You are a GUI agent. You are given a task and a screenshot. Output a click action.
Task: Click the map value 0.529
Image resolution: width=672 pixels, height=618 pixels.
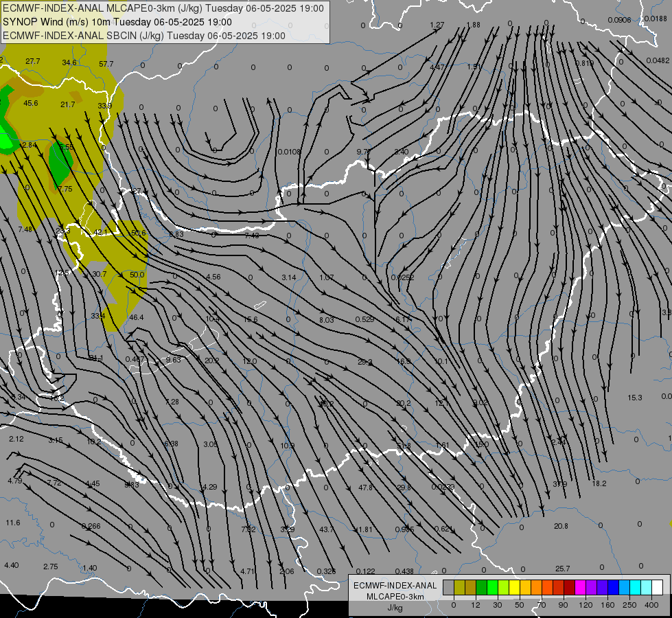pos(364,319)
